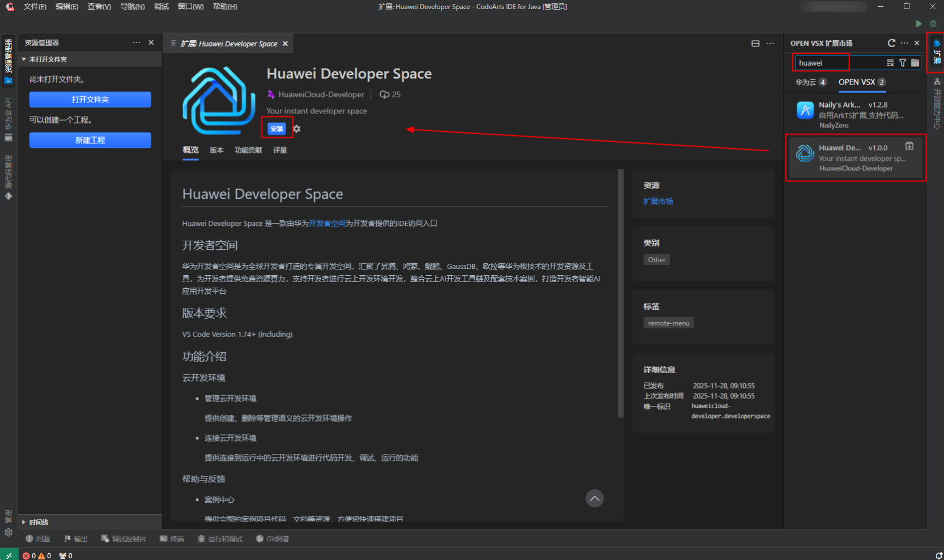Viewport: 944px width, 560px height.
Task: Open the 输出 panel
Action: coord(76,539)
